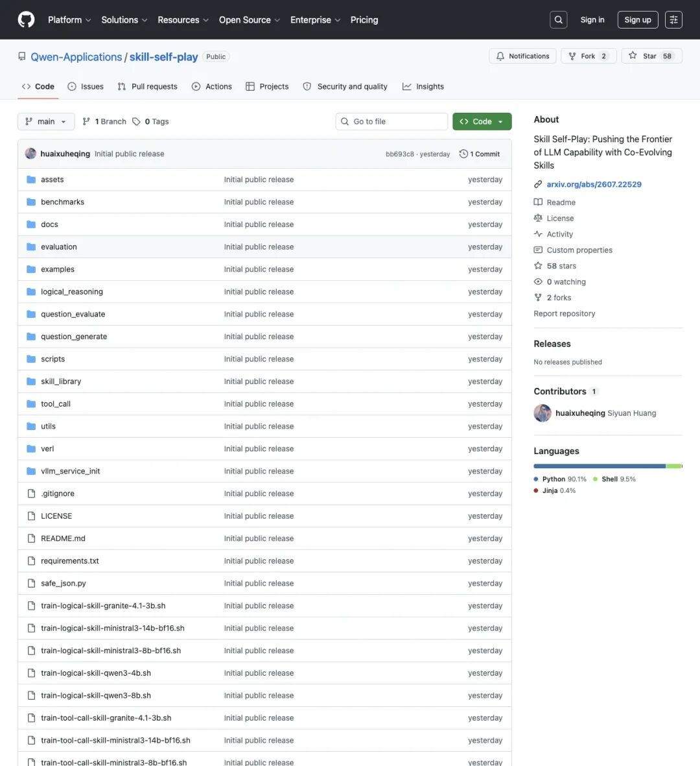The width and height of the screenshot is (700, 766).
Task: Switch to the Issues tab
Action: point(86,86)
